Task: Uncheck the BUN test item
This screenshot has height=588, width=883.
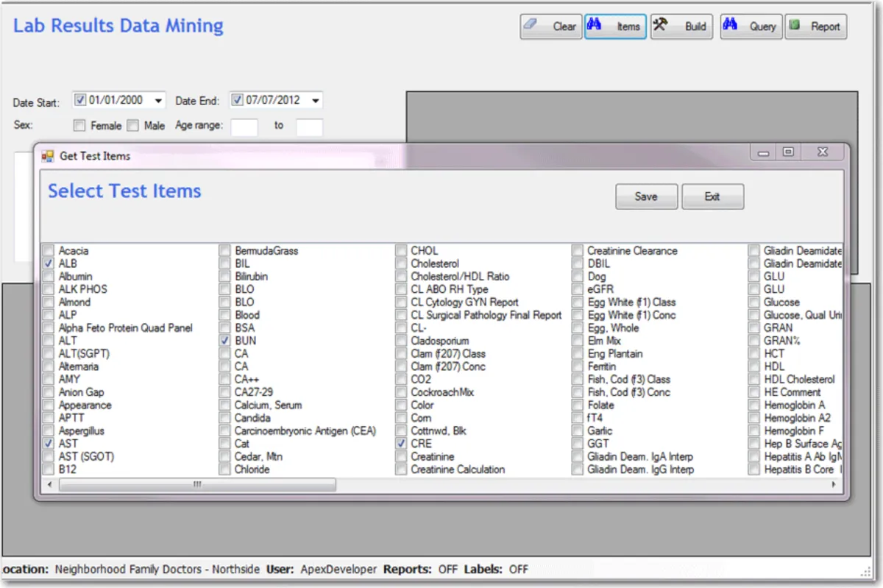Action: click(x=225, y=341)
